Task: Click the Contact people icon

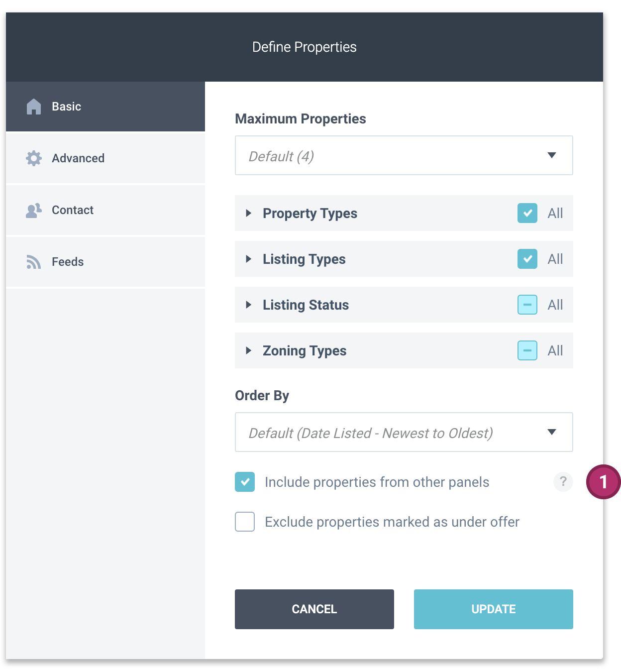Action: click(x=34, y=211)
